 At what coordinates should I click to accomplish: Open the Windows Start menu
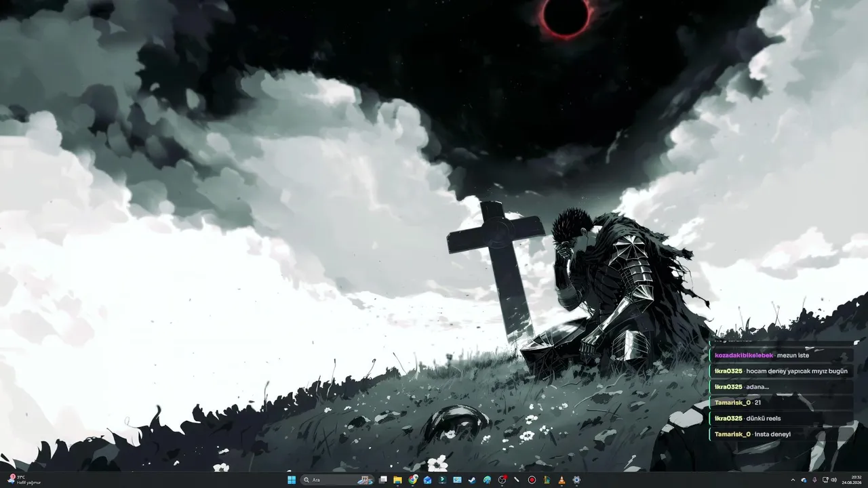(x=292, y=480)
